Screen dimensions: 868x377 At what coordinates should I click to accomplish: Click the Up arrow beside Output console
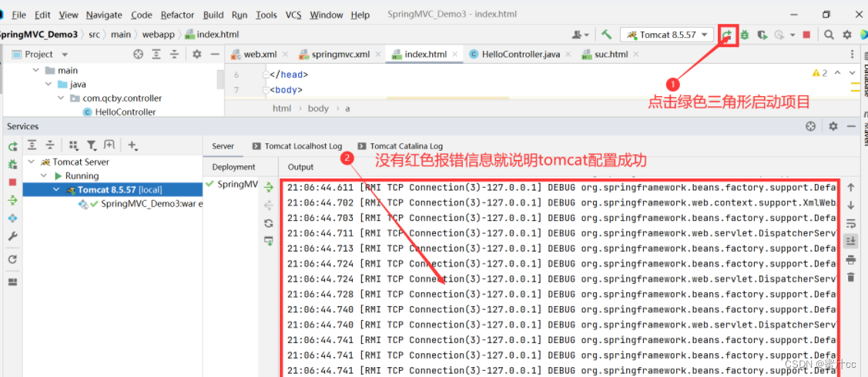[x=851, y=187]
